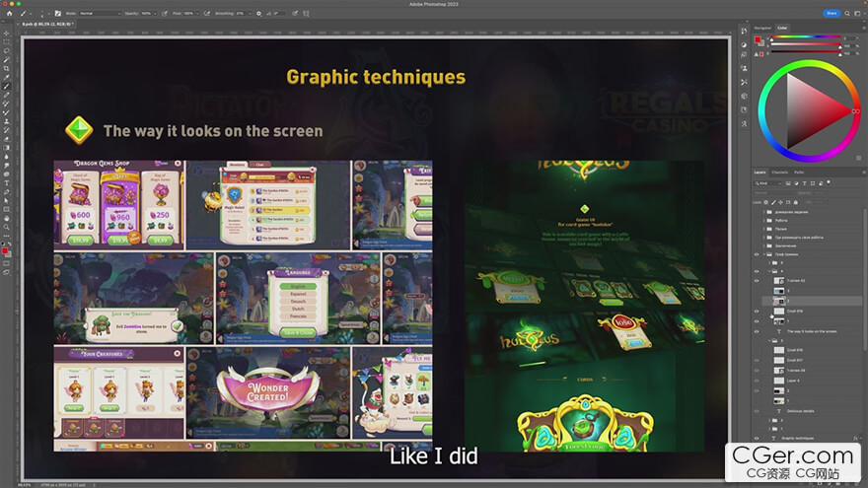The height and width of the screenshot is (488, 868).
Task: Click the hue ring of color wheel
Action: [x=808, y=64]
